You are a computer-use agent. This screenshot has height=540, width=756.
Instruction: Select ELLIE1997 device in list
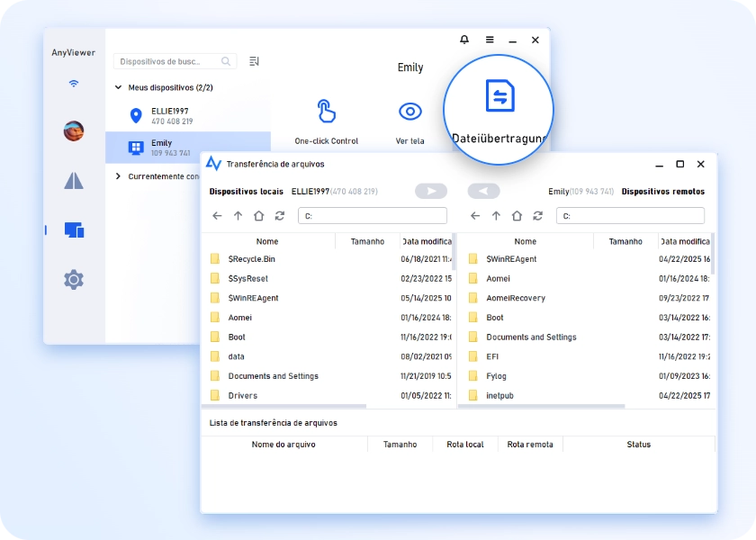tap(169, 115)
